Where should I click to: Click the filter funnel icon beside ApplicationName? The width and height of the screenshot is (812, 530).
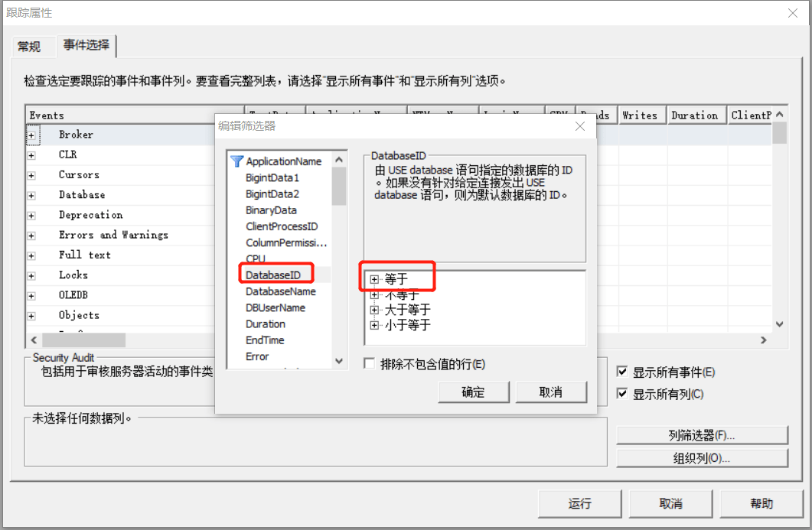[237, 161]
